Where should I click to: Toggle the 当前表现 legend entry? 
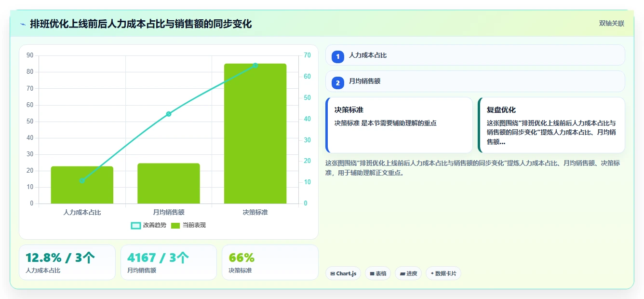[188, 225]
